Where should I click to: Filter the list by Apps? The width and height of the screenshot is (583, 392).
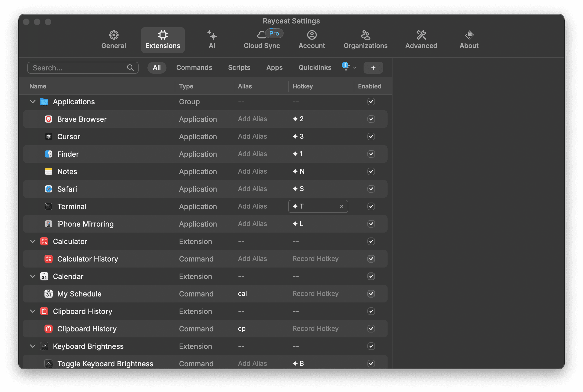point(275,68)
